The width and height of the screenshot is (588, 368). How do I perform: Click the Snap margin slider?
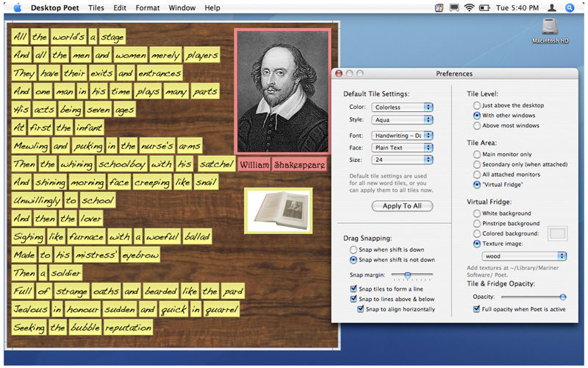(x=412, y=275)
